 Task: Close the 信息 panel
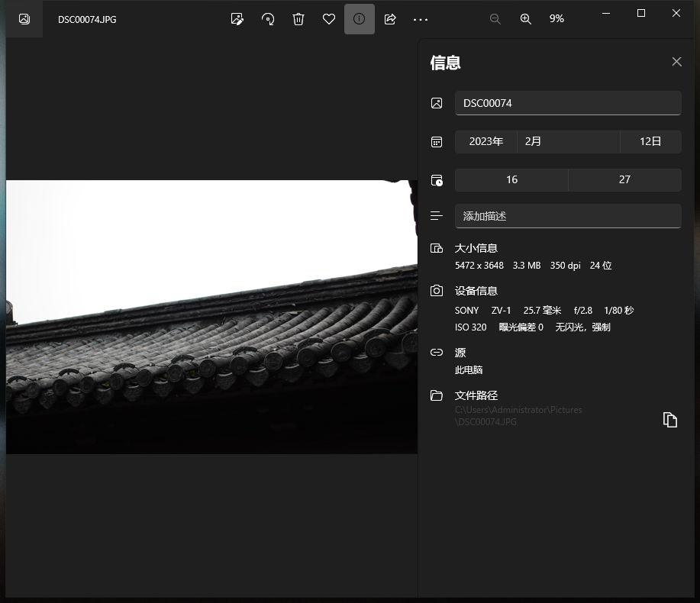click(x=676, y=62)
